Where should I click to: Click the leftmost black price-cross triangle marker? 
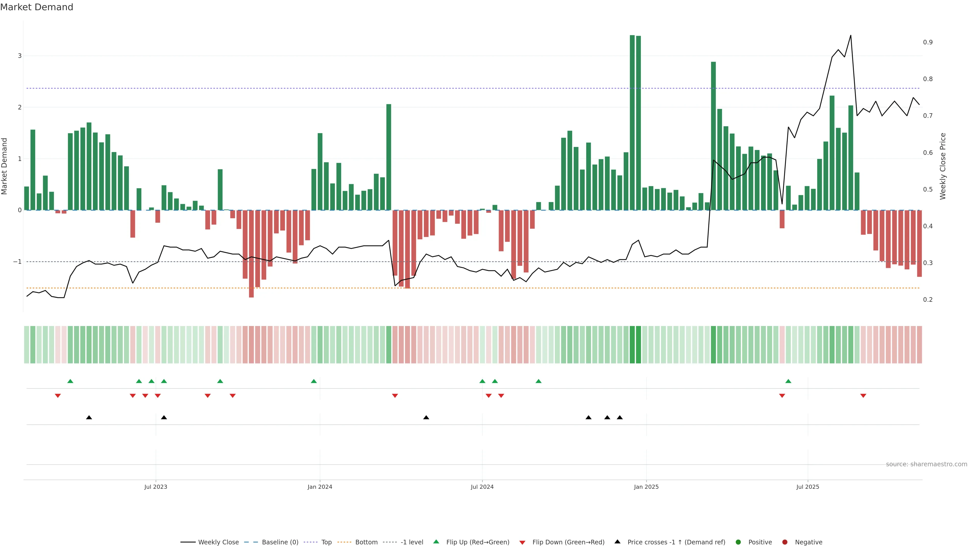[x=89, y=418]
